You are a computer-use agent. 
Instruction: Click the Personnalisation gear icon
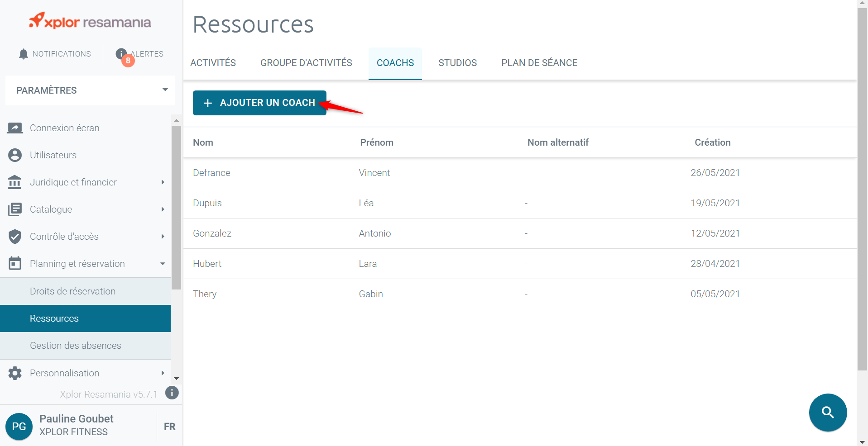[15, 373]
